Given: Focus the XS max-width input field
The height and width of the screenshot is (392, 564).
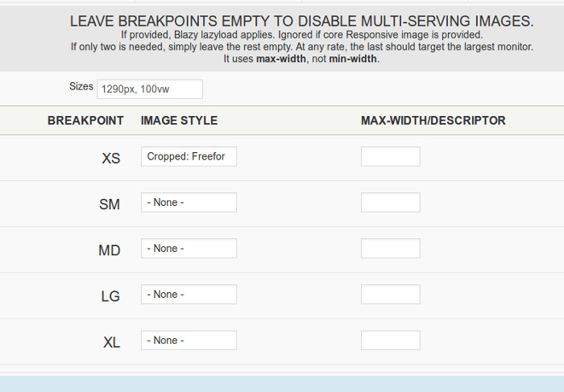Looking at the screenshot, I should [x=390, y=157].
